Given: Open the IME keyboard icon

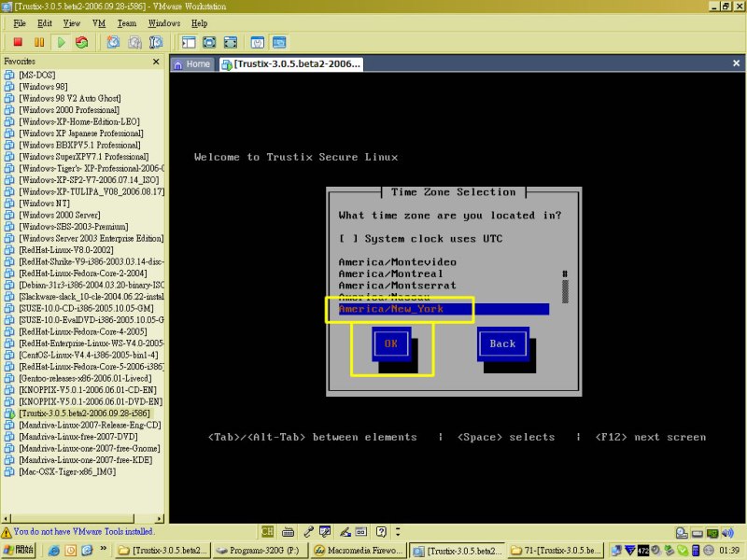Looking at the screenshot, I should click(288, 531).
